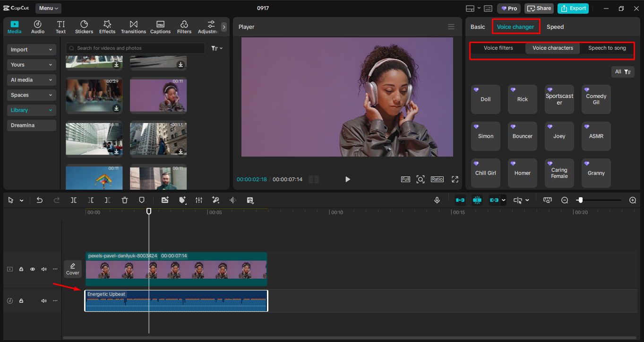Open the Transitions panel

[x=133, y=27]
